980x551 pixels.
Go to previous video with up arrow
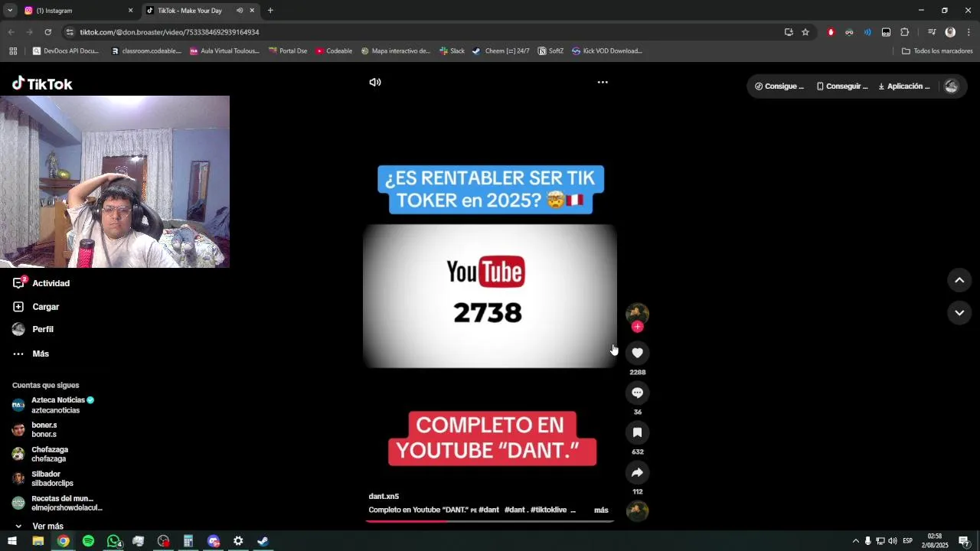[x=959, y=280]
